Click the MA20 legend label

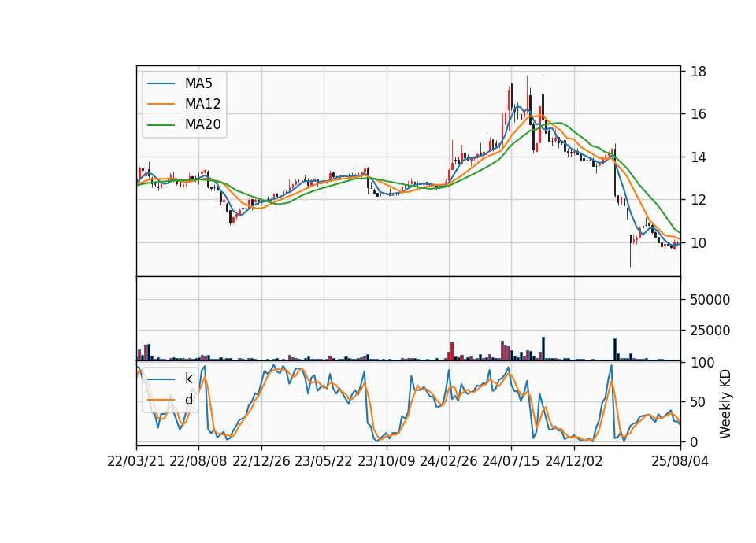[x=202, y=125]
